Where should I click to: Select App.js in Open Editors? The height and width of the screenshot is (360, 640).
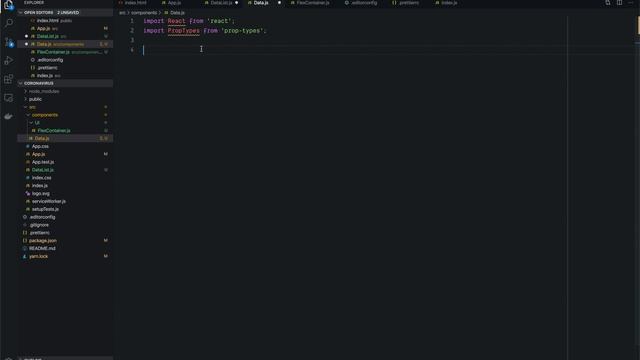65,29
